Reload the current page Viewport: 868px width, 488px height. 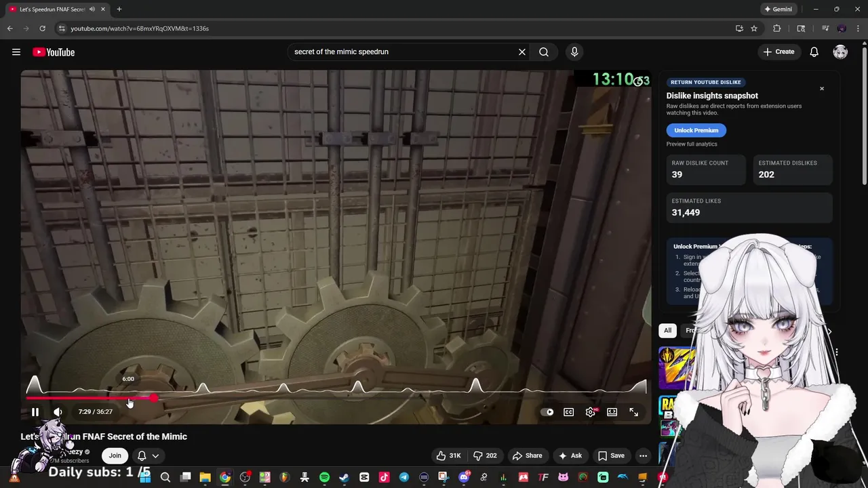[42, 28]
